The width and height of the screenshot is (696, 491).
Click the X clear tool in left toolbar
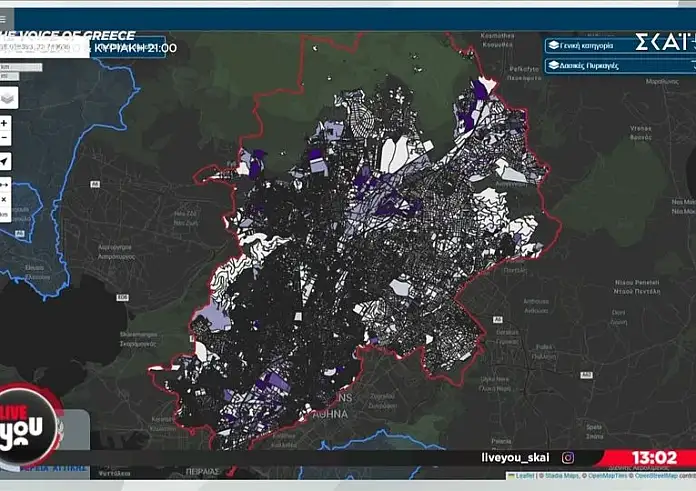click(5, 199)
